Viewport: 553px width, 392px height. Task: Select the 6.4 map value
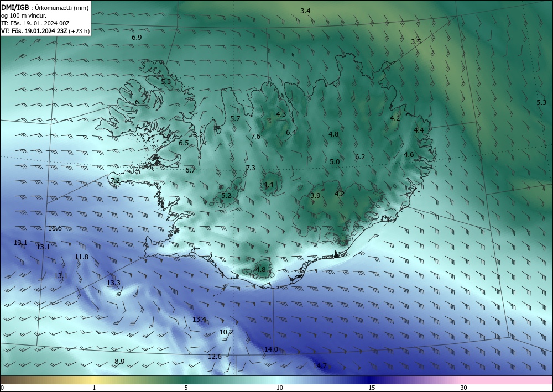[x=291, y=133]
